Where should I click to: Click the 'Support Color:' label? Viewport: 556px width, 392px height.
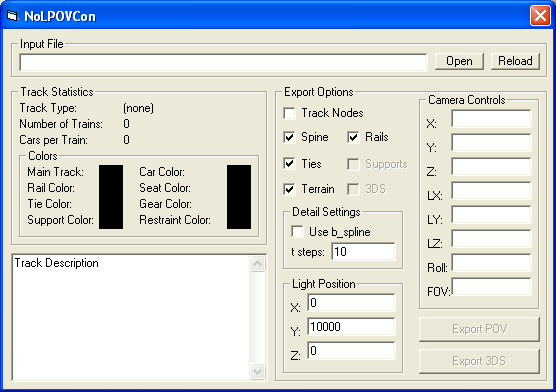point(61,220)
